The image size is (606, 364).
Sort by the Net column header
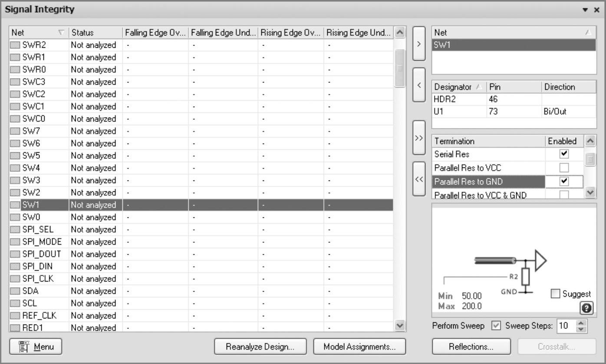[39, 33]
